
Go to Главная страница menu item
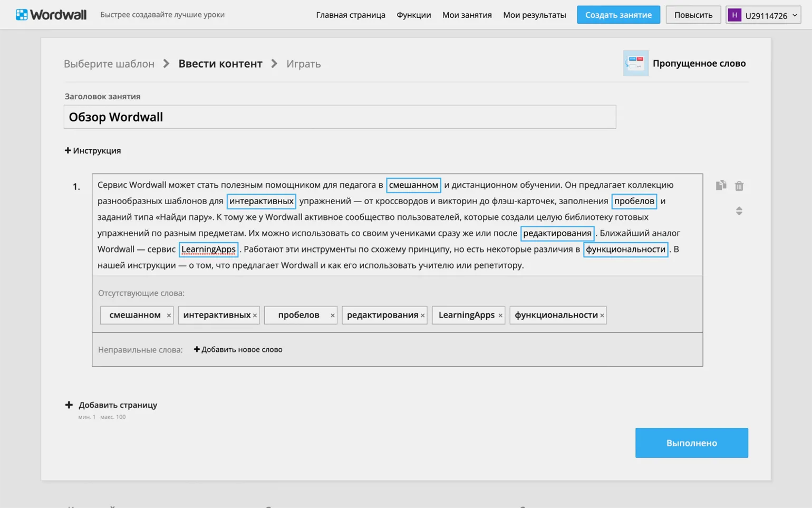(350, 15)
